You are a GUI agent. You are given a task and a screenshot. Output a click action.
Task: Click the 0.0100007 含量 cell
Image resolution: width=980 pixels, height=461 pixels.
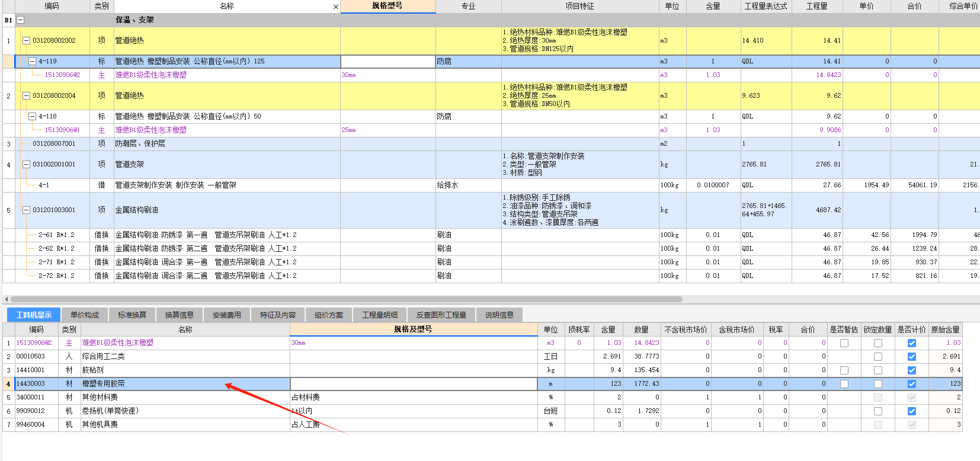coord(713,185)
